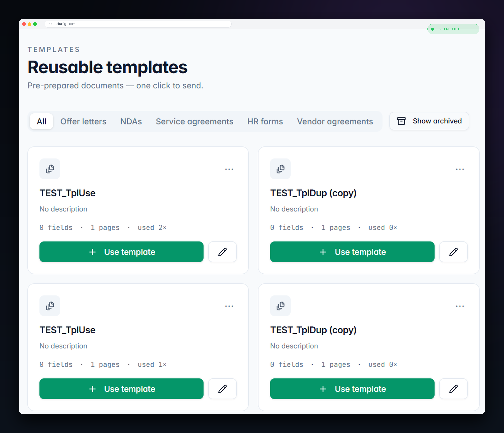Click the LIVE PRODUCT status badge
Viewport: 504px width, 433px height.
pos(453,29)
